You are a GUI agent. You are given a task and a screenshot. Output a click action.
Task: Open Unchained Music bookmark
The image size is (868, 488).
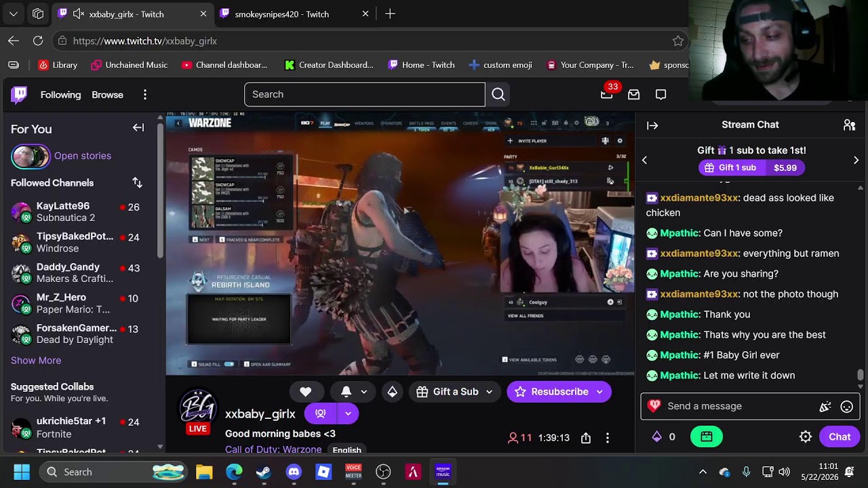click(x=130, y=65)
